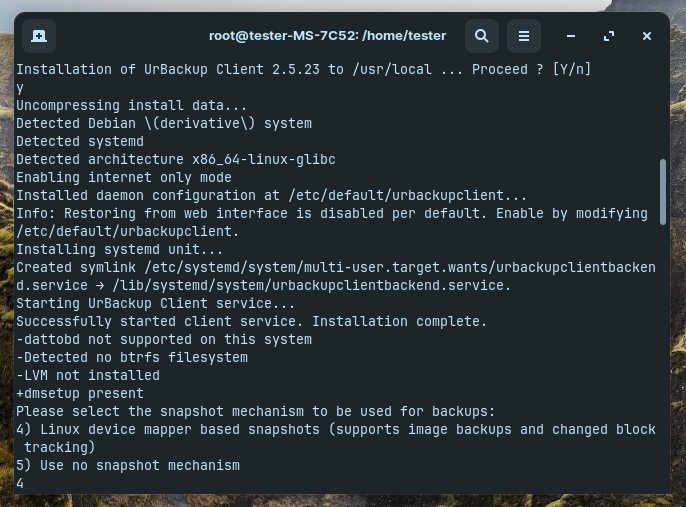Close the terminal window
Viewport: 686px width, 507px height.
coord(647,36)
